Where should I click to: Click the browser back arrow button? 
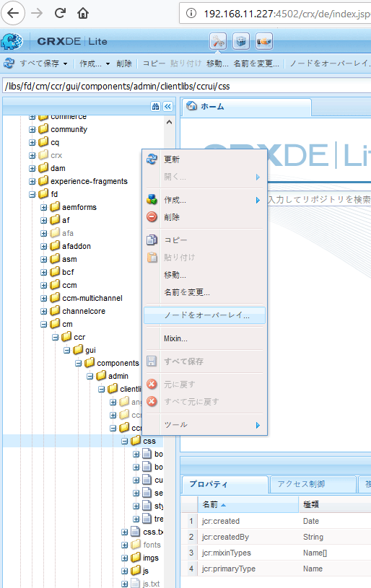[13, 14]
